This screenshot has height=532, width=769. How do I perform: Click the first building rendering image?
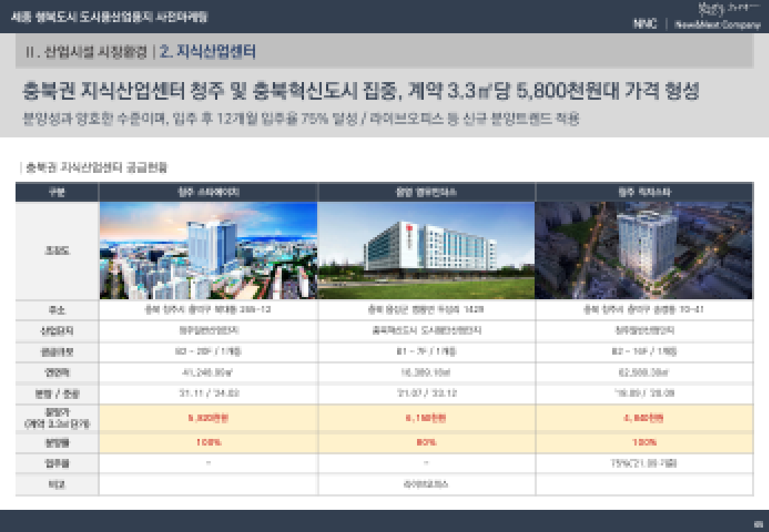click(x=209, y=250)
